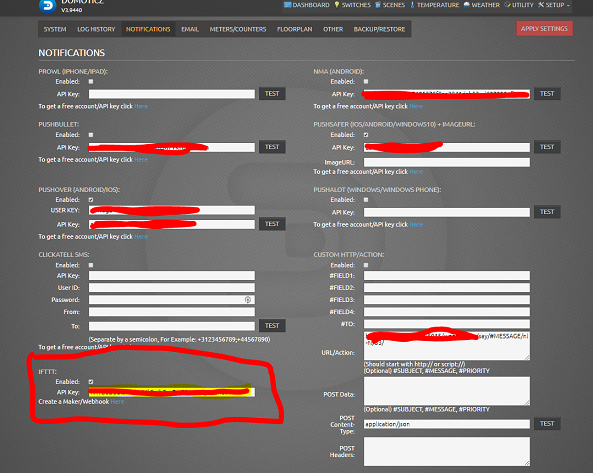The image size is (593, 473).
Task: Enable the Pushalot checkbox
Action: (366, 200)
